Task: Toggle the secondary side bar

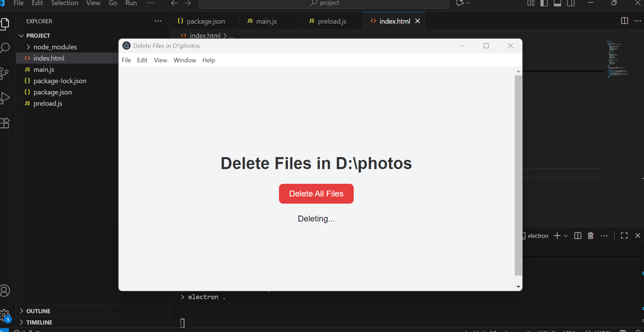Action: 571,3
